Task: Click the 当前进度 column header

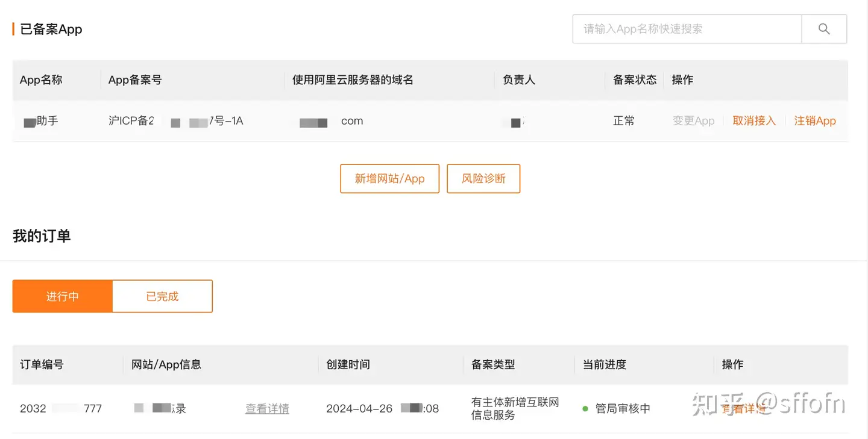Action: click(605, 365)
